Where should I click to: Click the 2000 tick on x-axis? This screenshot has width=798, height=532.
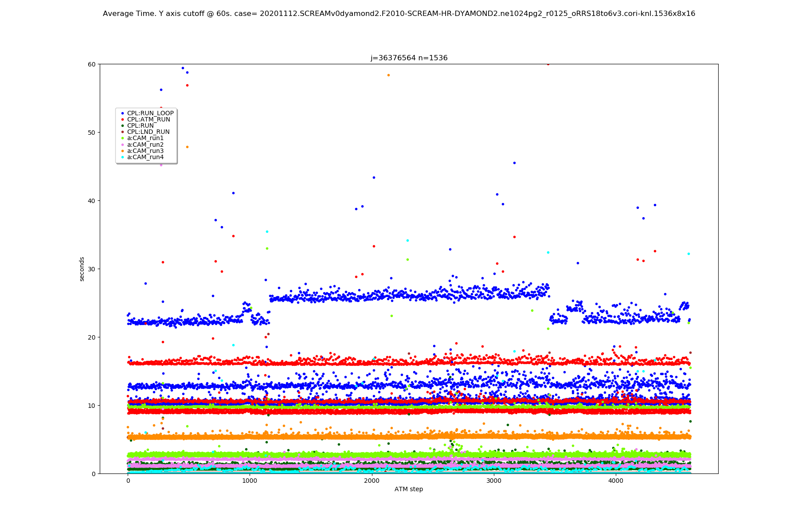(372, 481)
